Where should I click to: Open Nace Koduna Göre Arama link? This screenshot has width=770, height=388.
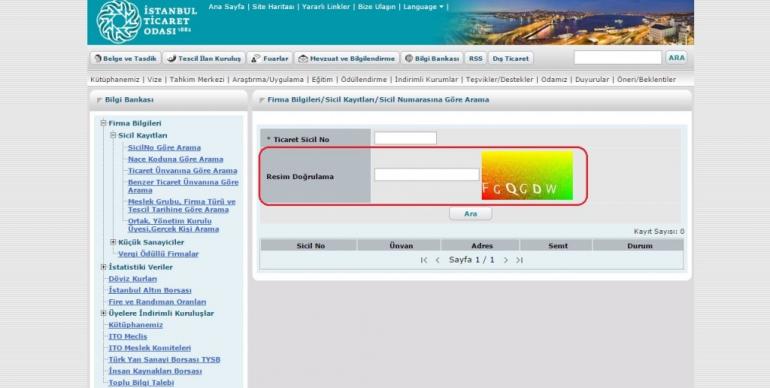pyautogui.click(x=175, y=159)
